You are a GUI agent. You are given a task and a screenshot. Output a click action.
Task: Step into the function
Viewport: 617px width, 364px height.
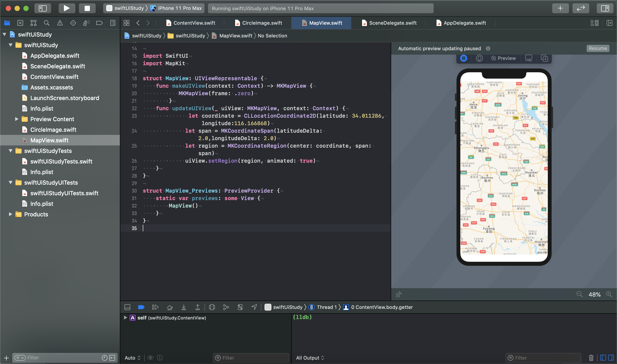pyautogui.click(x=184, y=307)
